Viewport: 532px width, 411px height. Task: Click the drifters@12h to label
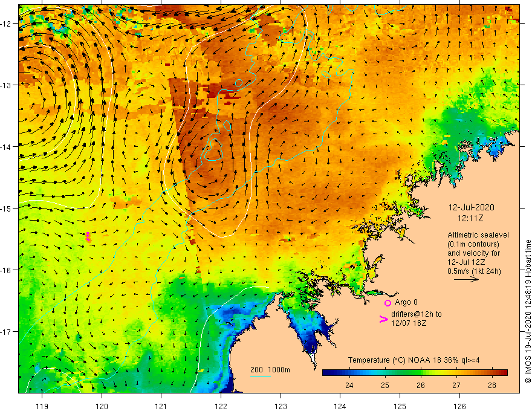click(x=417, y=314)
